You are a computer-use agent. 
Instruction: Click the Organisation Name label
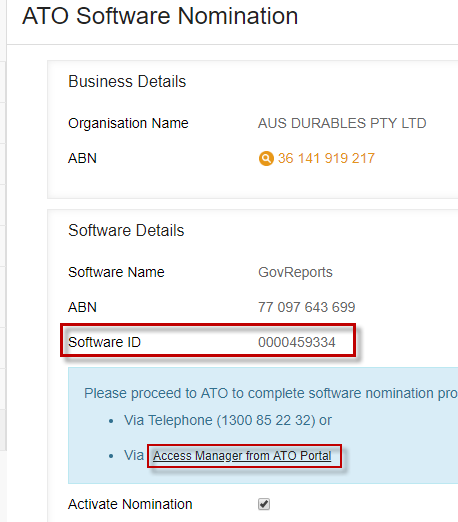pos(128,123)
